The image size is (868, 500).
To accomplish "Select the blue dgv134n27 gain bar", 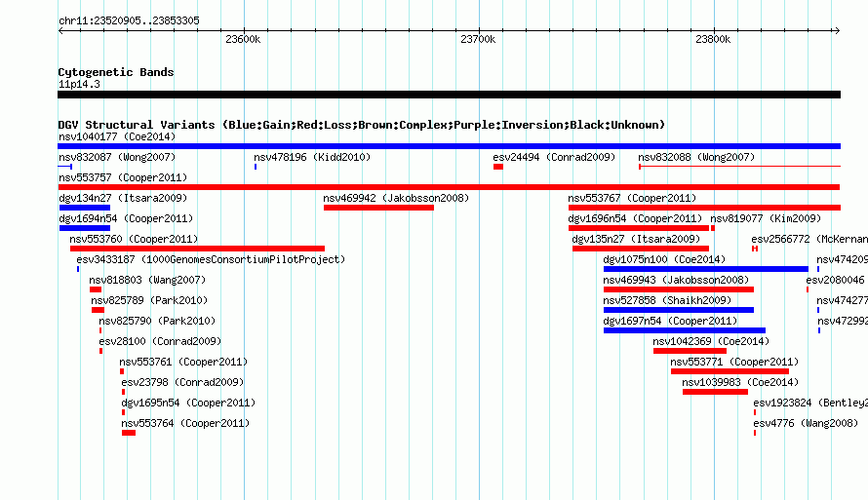I will point(85,208).
